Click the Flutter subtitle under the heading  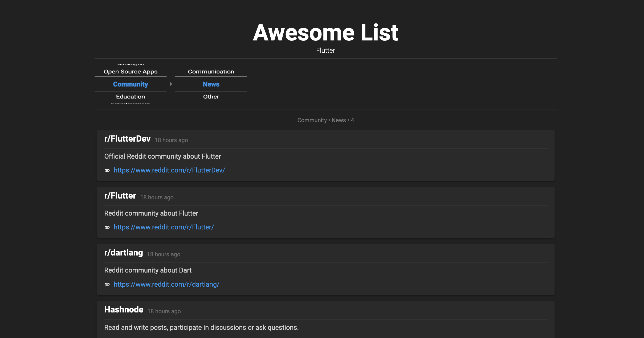point(325,51)
